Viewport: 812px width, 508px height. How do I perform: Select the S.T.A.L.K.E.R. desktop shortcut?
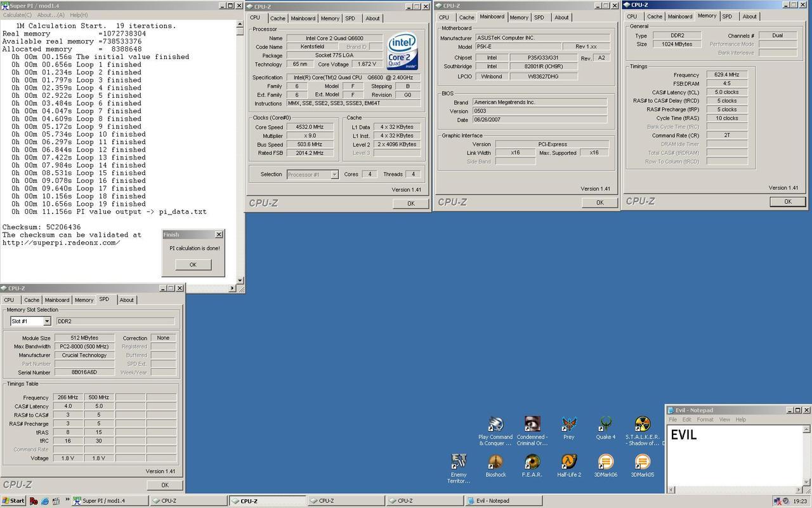coord(643,430)
